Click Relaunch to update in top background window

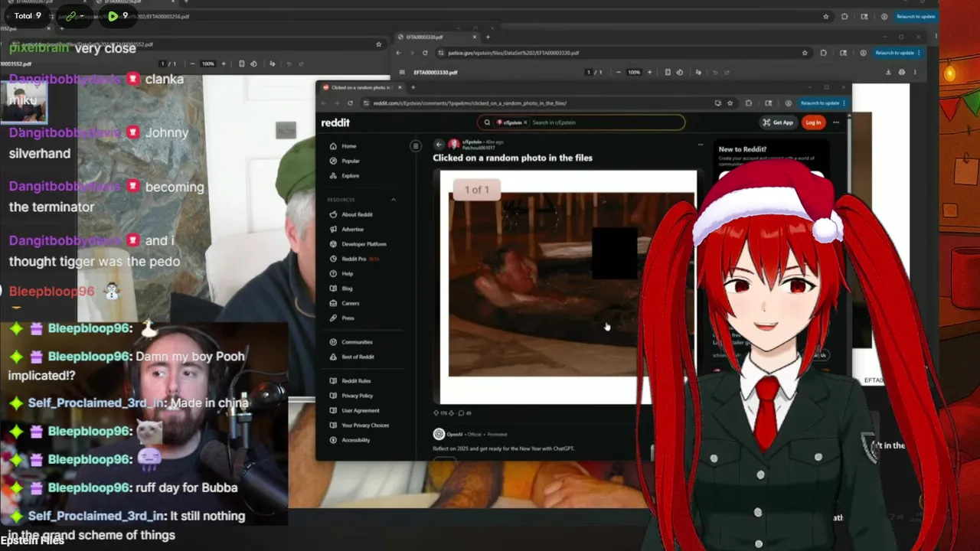coord(916,16)
